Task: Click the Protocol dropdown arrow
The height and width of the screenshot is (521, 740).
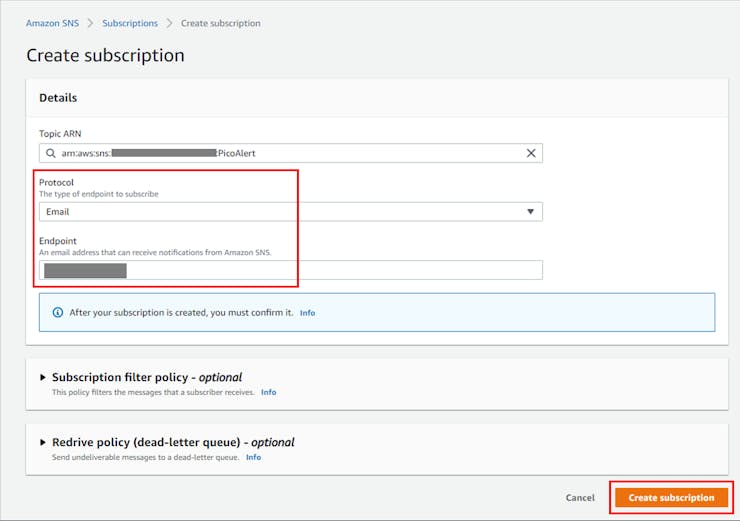Action: click(531, 212)
